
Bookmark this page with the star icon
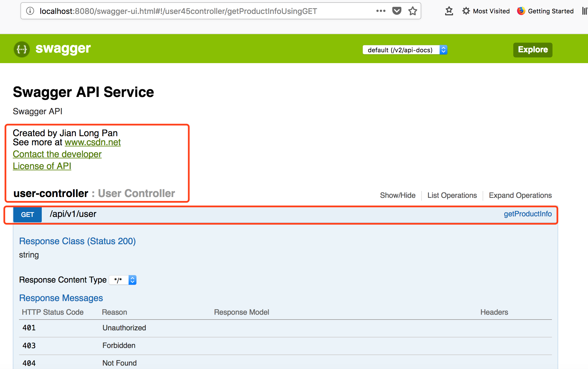click(x=412, y=11)
